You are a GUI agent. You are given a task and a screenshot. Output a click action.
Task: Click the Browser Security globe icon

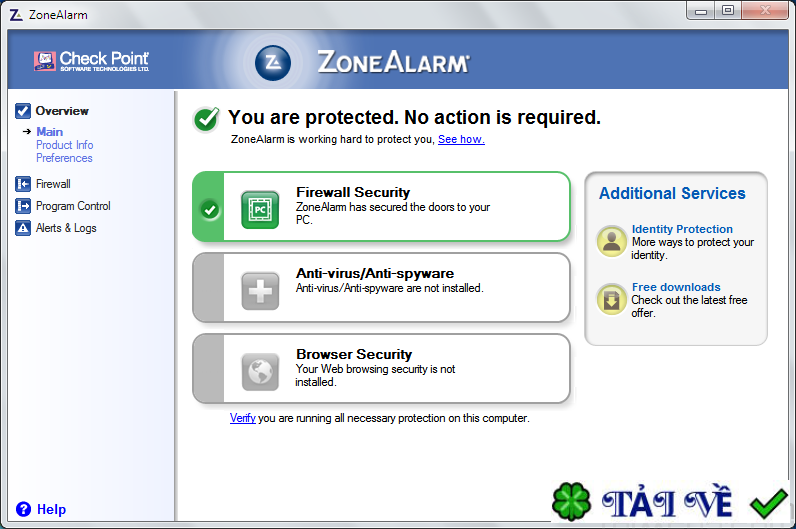pyautogui.click(x=260, y=372)
